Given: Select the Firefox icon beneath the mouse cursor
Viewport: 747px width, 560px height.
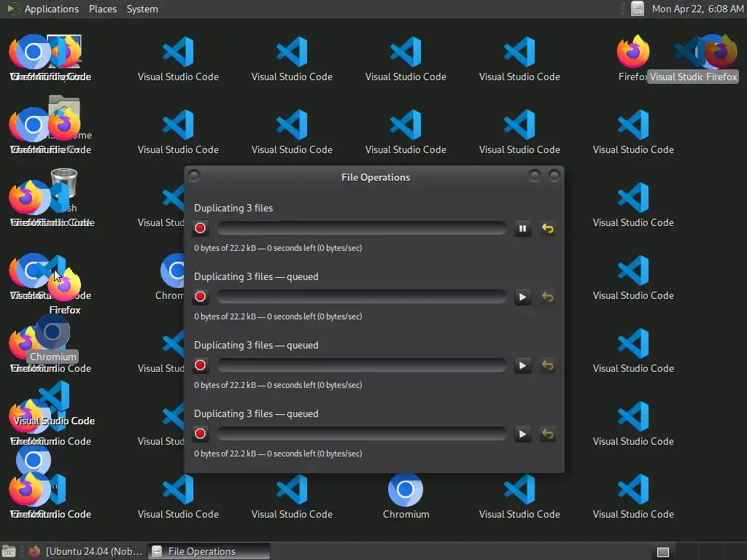Looking at the screenshot, I should point(64,284).
